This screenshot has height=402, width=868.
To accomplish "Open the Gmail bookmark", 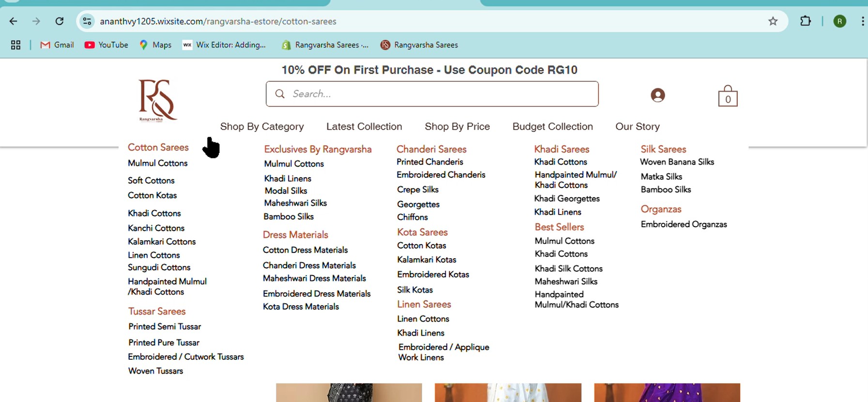I will [57, 45].
